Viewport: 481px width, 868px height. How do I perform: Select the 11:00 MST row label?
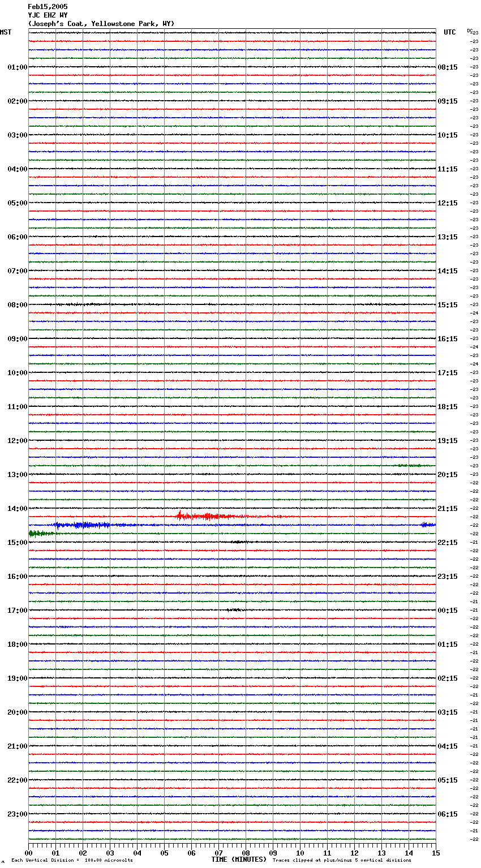[x=17, y=407]
